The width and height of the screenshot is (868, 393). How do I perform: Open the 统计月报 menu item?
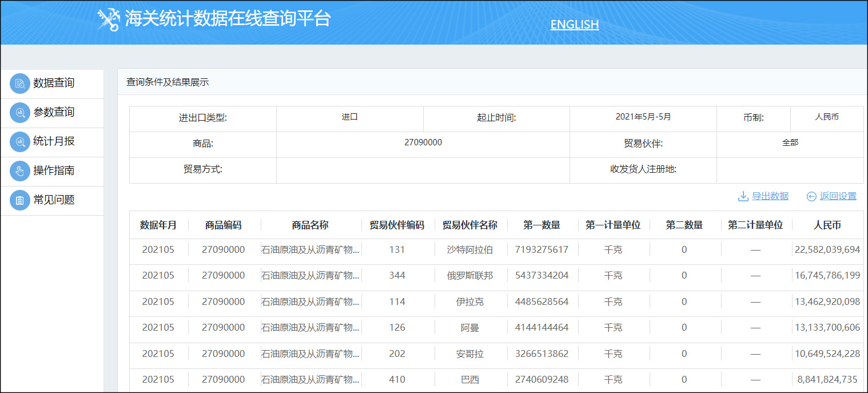[x=54, y=142]
